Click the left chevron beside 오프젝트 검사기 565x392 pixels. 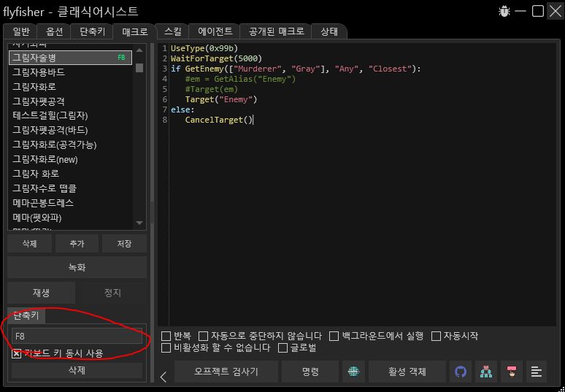tap(164, 377)
